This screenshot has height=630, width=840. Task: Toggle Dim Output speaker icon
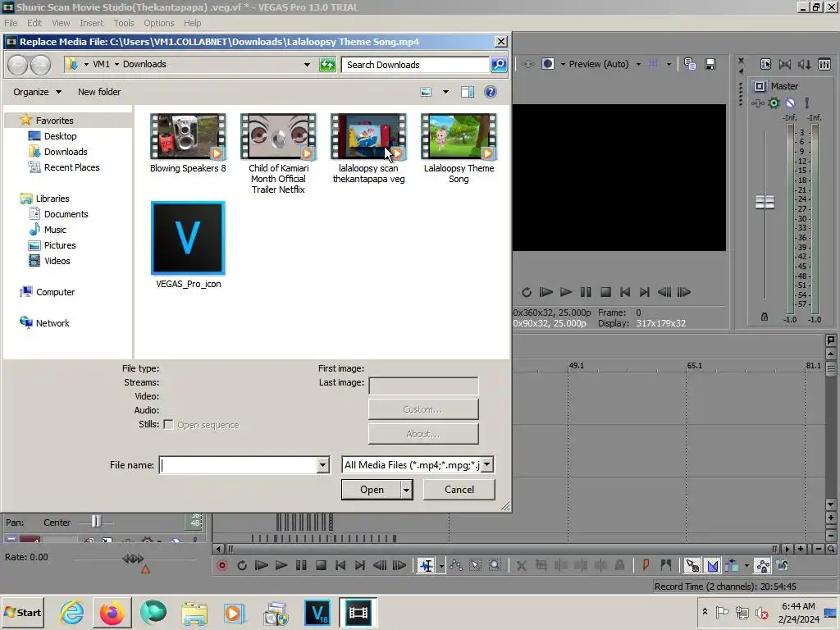click(804, 64)
